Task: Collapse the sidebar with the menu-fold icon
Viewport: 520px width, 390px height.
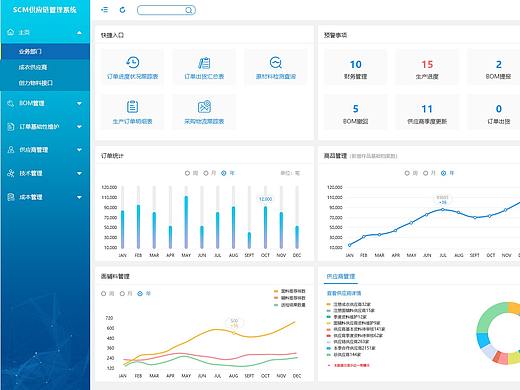Action: pos(105,10)
